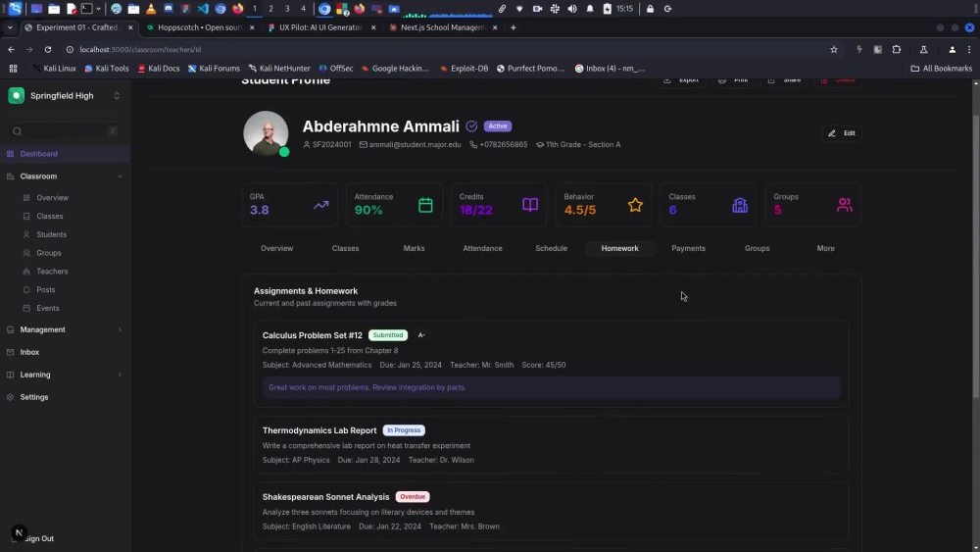Screen dimensions: 980x552
Task: Open the browser tab search dropdown arrow
Action: (x=10, y=27)
